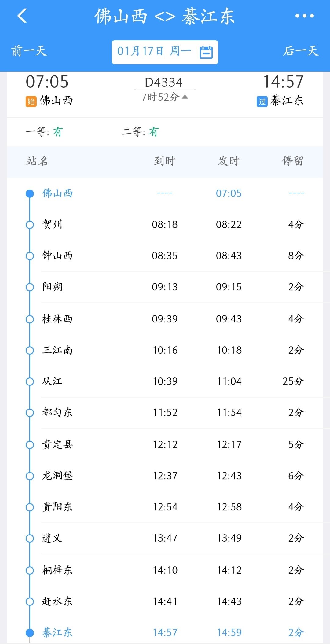Select the 贵阳东 station row

[165, 507]
